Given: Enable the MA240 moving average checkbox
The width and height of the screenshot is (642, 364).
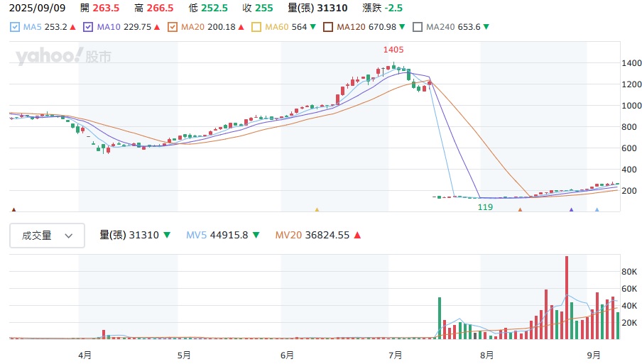Looking at the screenshot, I should pyautogui.click(x=418, y=27).
